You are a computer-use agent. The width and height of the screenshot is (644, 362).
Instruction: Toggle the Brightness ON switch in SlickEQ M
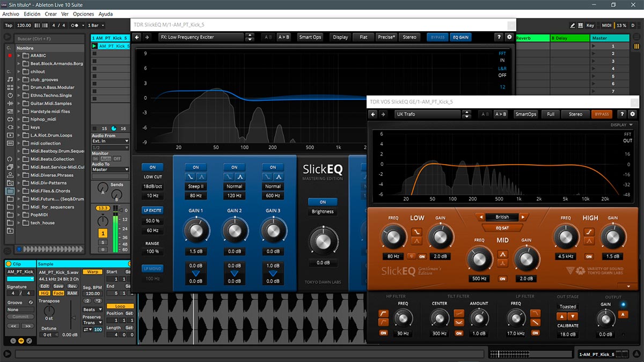coord(323,202)
